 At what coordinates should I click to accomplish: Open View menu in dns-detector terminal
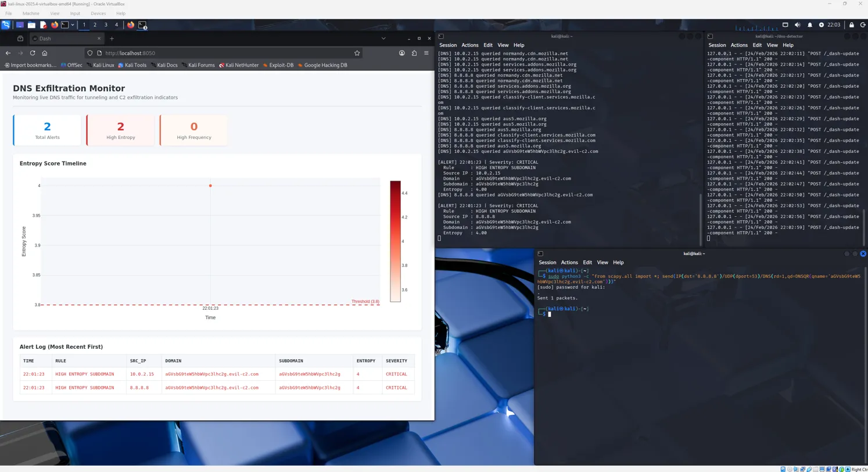[x=772, y=45]
